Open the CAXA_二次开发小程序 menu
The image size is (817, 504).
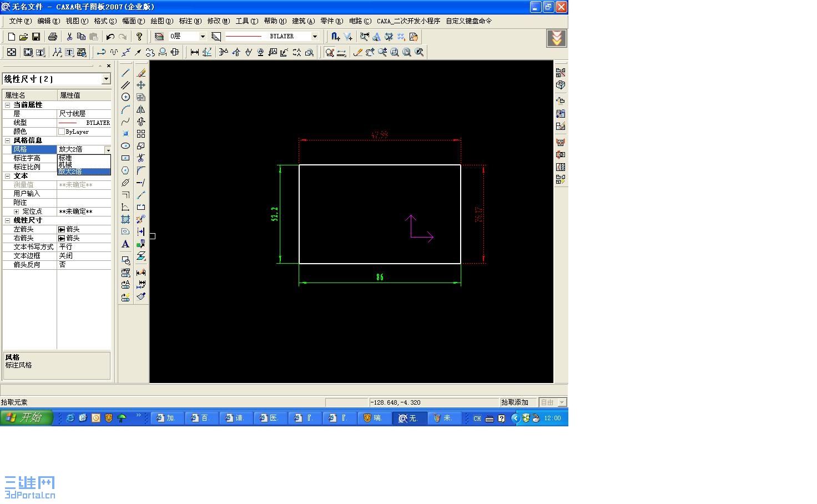[x=408, y=21]
